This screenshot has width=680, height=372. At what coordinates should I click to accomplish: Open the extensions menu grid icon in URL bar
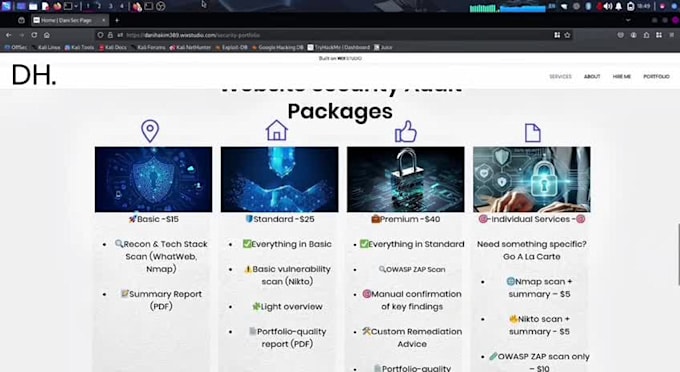point(557,35)
